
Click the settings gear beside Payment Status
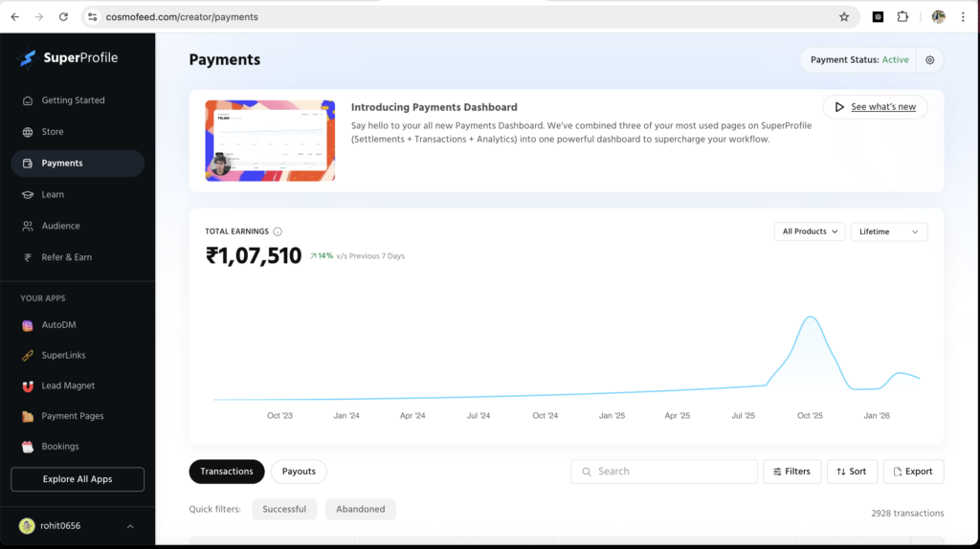coord(929,60)
